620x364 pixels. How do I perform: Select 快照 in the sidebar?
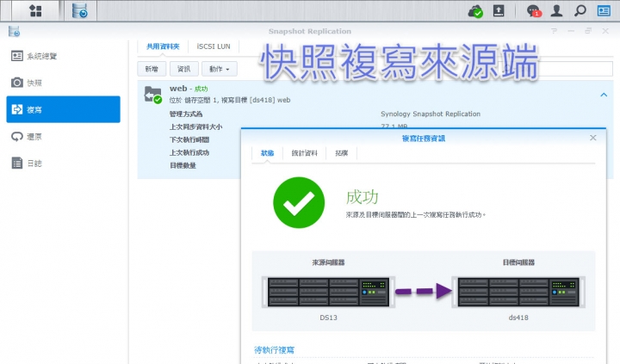(63, 83)
